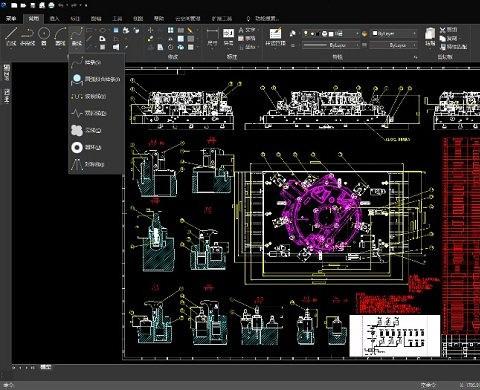Select the Arc drawing tool
The height and width of the screenshot is (390, 480).
click(x=60, y=36)
